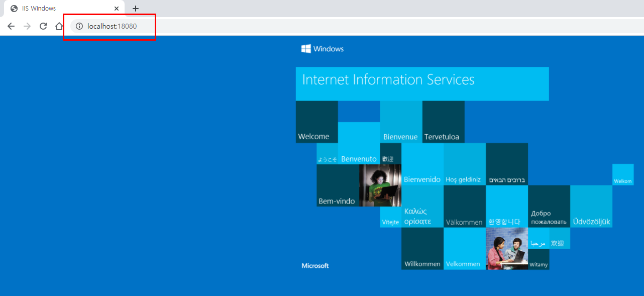The image size is (644, 296).
Task: Click the Hebrew ברוכים הבאים tile
Action: click(x=506, y=164)
